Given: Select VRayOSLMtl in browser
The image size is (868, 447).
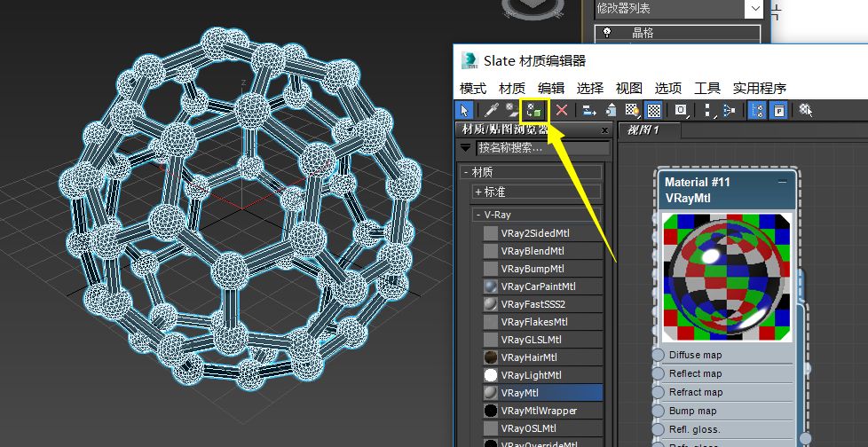Looking at the screenshot, I should [542, 428].
